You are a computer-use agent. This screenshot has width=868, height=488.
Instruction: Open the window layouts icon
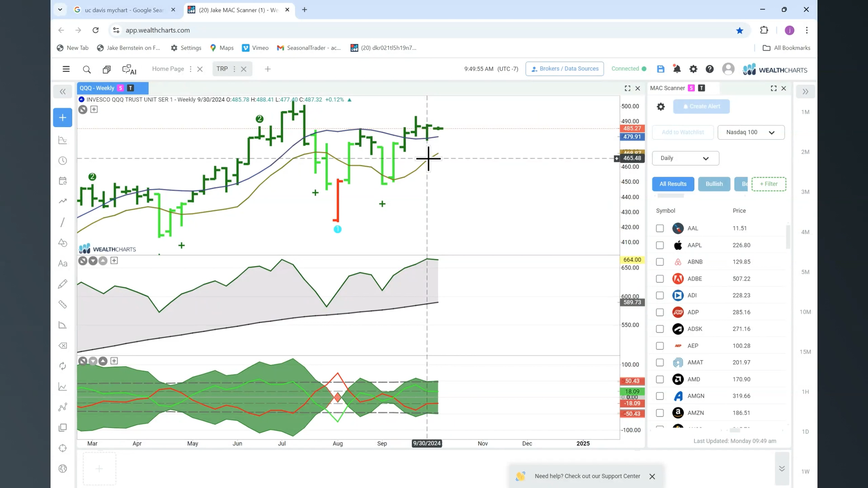click(x=107, y=69)
